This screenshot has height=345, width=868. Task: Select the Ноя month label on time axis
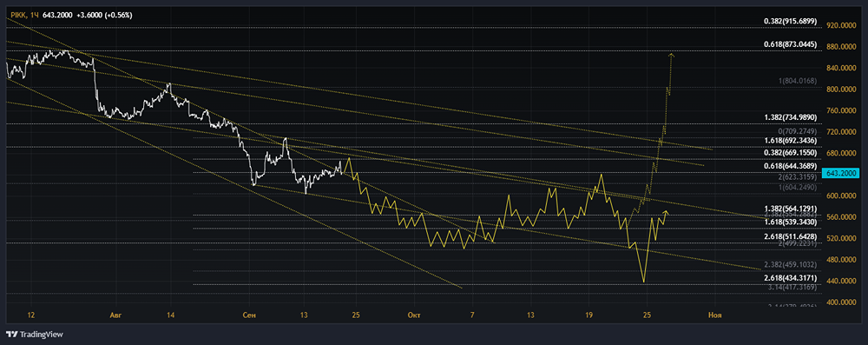715,315
